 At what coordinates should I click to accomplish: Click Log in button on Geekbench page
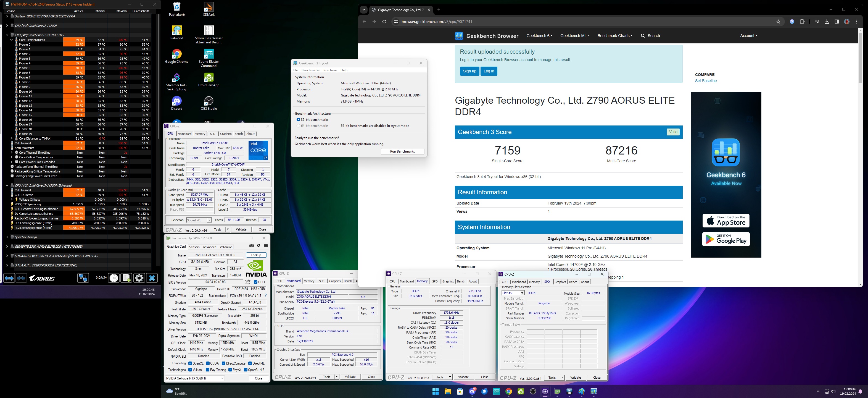pos(489,71)
